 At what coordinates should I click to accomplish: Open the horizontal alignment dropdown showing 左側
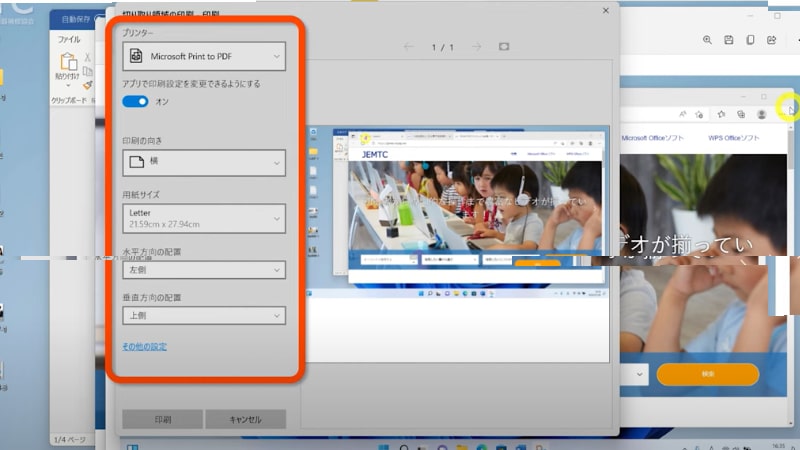pyautogui.click(x=204, y=270)
